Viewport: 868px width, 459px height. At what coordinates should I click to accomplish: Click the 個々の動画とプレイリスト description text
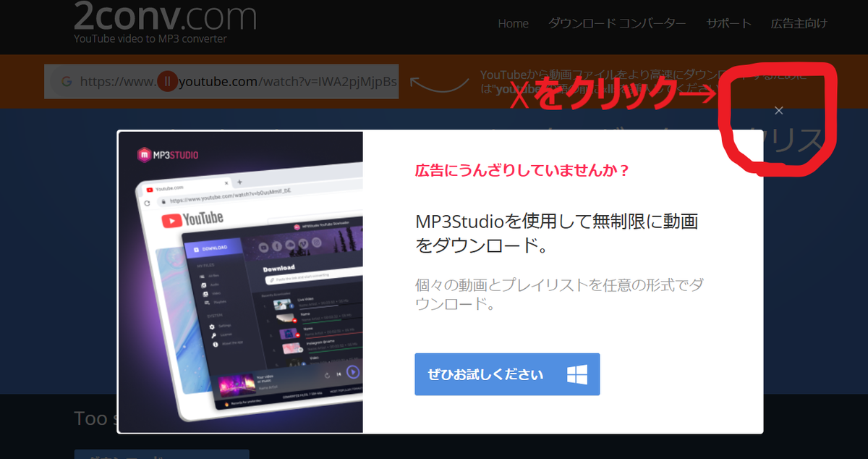[x=559, y=294]
